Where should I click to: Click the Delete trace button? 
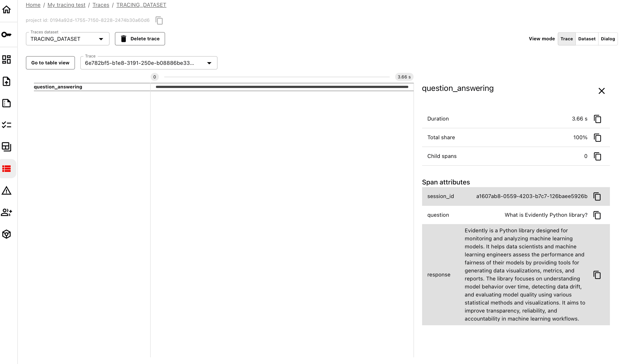pos(140,39)
